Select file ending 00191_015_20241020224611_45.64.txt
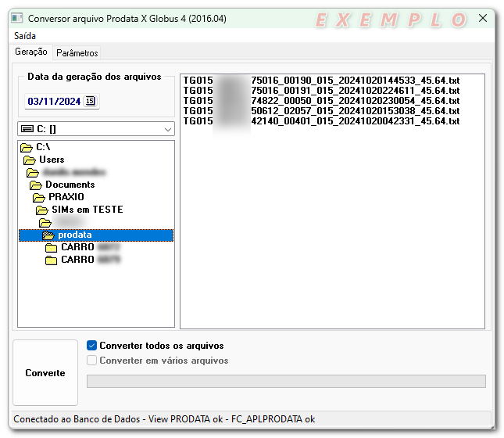 point(321,91)
